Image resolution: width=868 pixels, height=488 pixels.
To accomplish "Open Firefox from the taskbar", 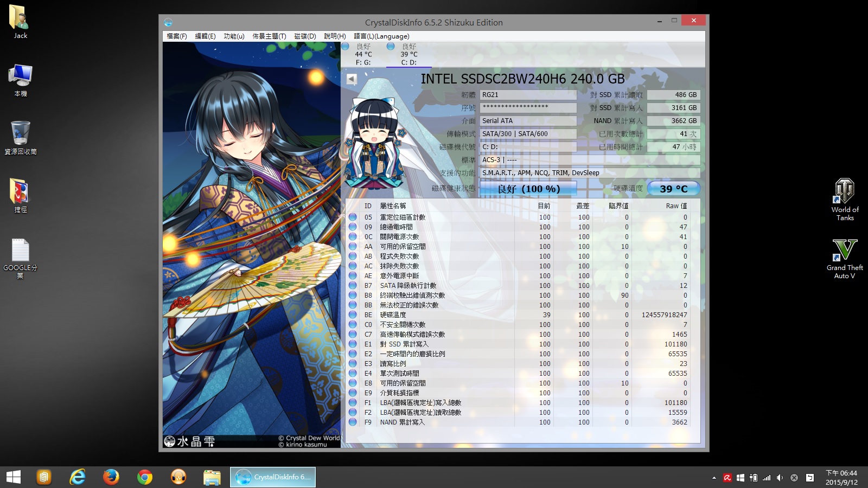I will coord(111,477).
